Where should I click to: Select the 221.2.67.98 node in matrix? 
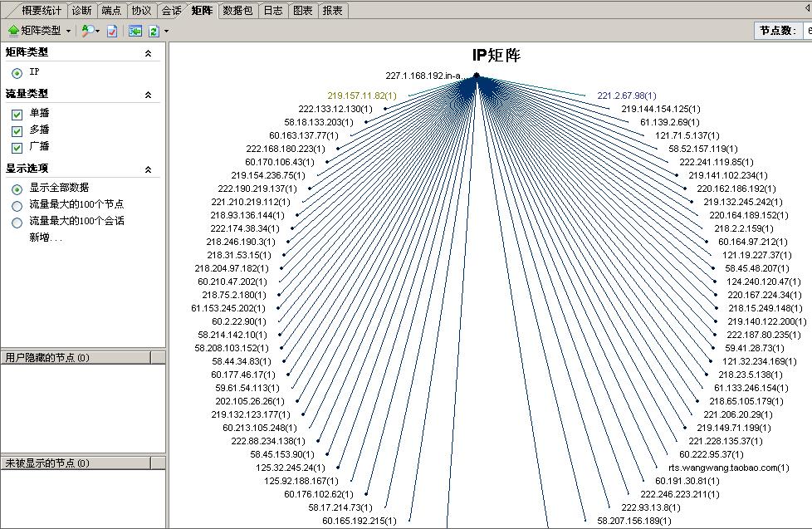[626, 96]
